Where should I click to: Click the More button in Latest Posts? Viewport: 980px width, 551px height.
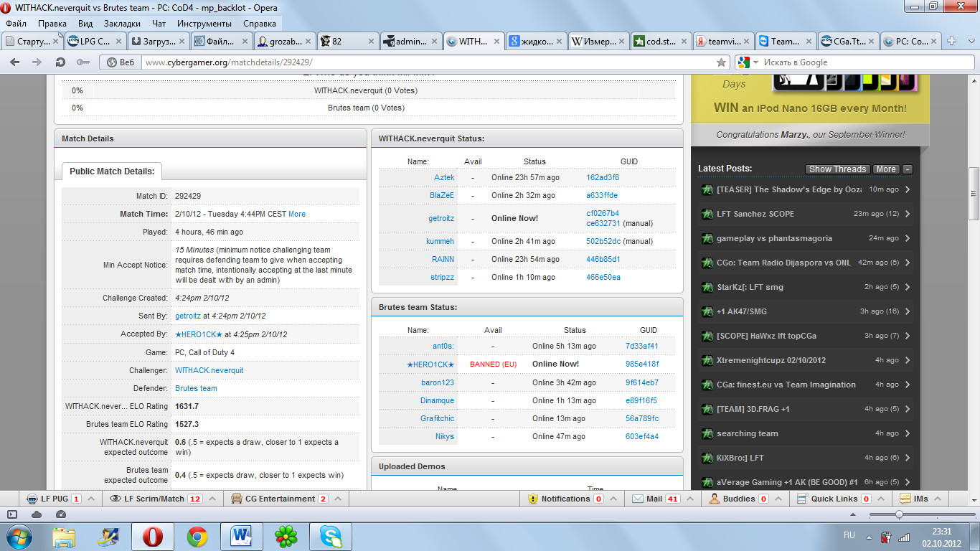885,169
